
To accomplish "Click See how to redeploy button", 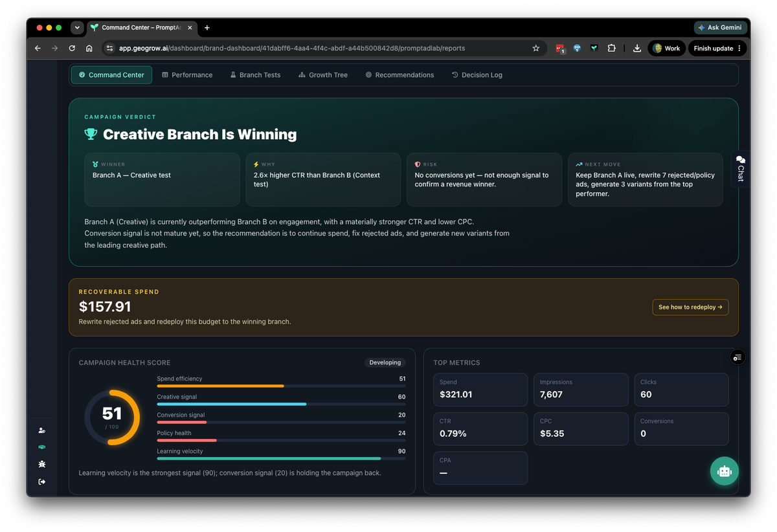I will (690, 307).
